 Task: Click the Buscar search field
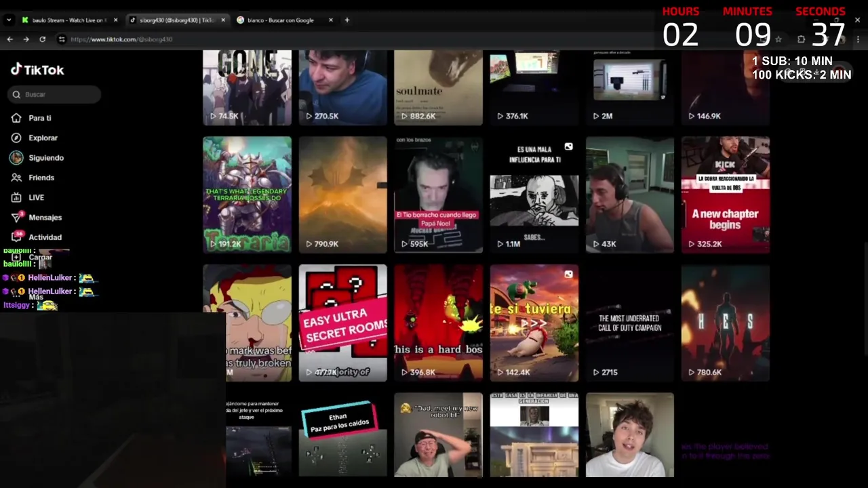tap(55, 94)
